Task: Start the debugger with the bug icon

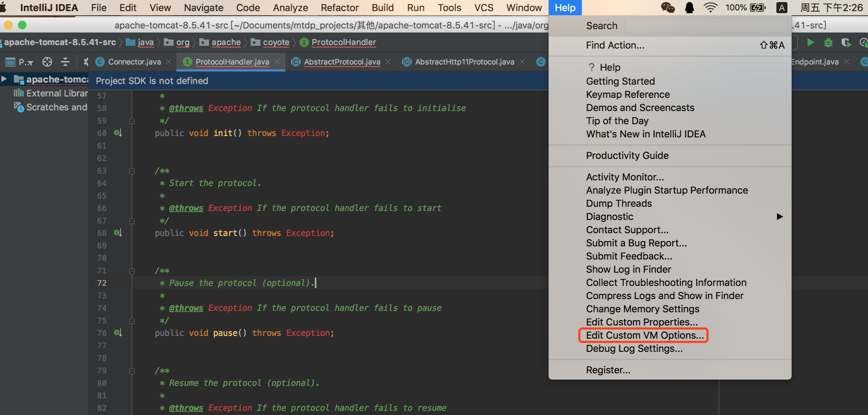Action: [828, 42]
